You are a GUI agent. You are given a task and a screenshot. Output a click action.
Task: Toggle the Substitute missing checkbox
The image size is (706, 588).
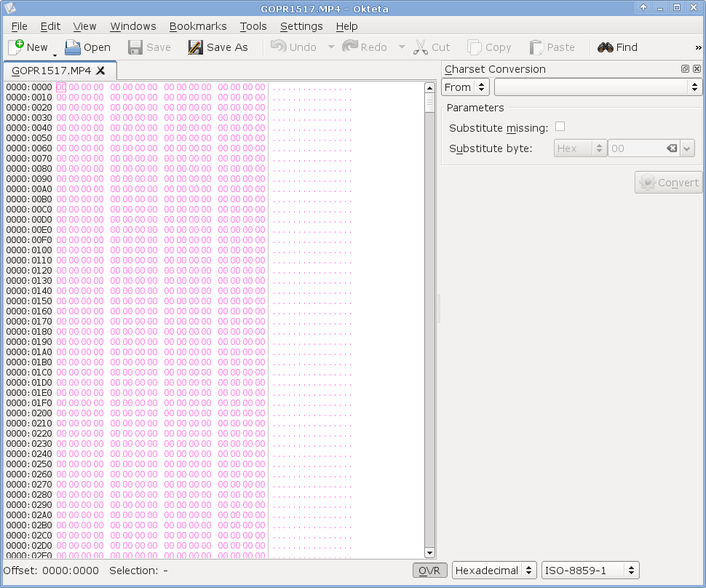560,127
